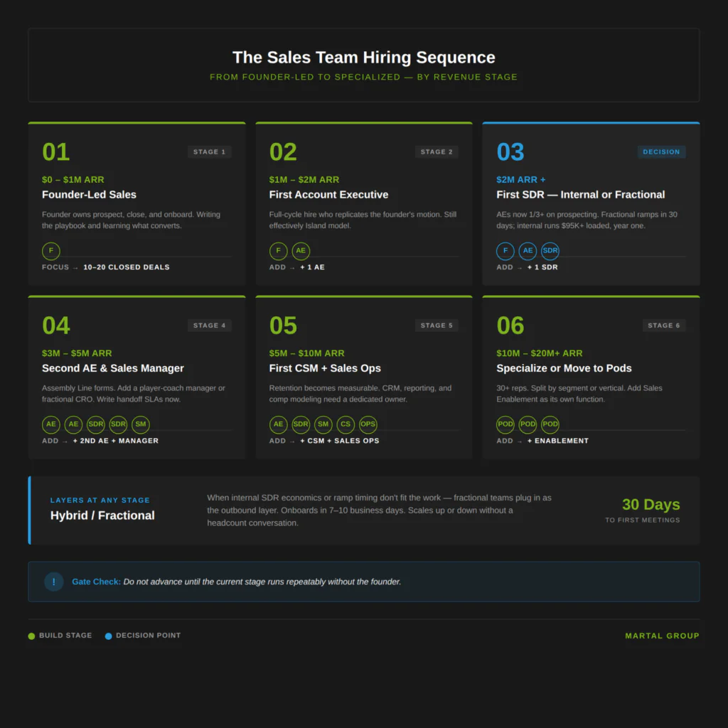Click the OPS badge in stage 05 card
The width and height of the screenshot is (728, 728).
(x=368, y=424)
